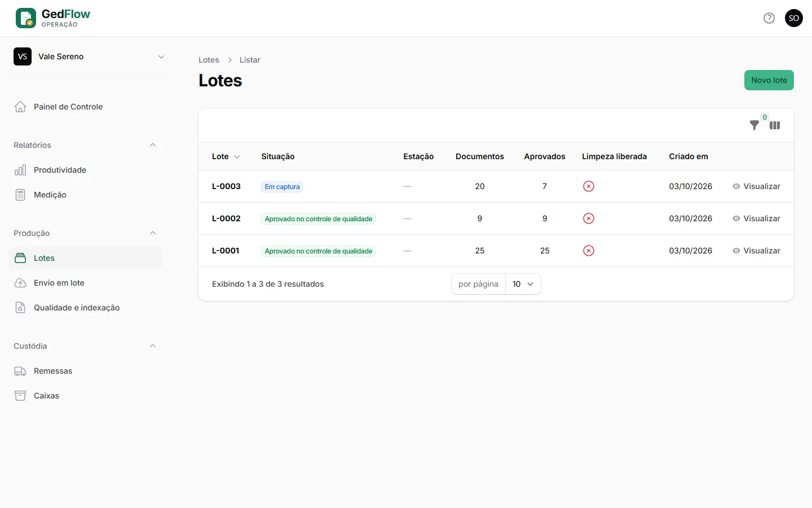812x508 pixels.
Task: Collapse the Produção section
Action: 153,233
